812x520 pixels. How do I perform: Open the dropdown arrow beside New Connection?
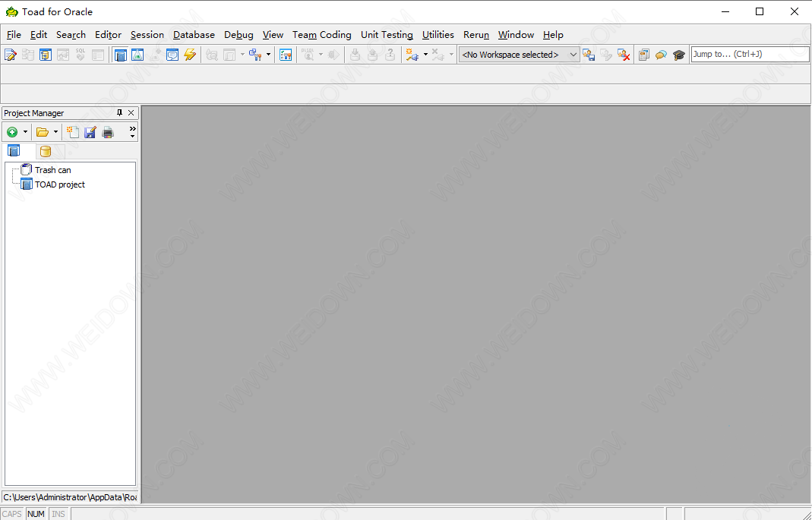pyautogui.click(x=425, y=55)
